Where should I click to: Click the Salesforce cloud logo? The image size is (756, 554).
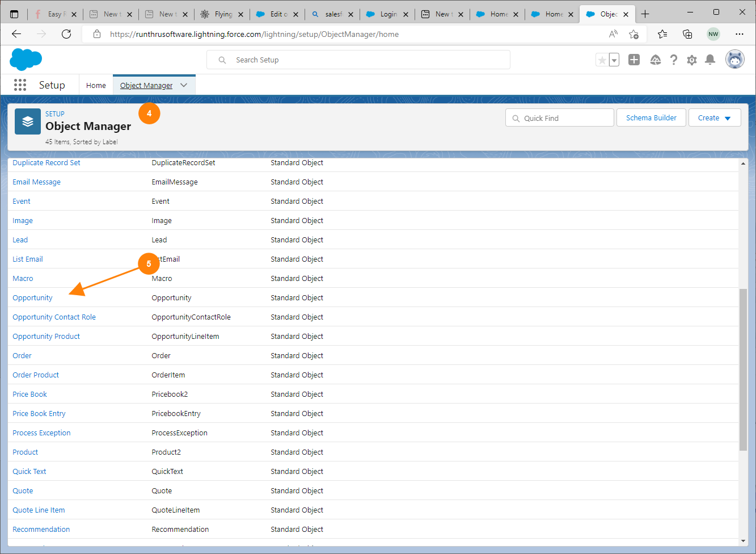click(x=26, y=60)
